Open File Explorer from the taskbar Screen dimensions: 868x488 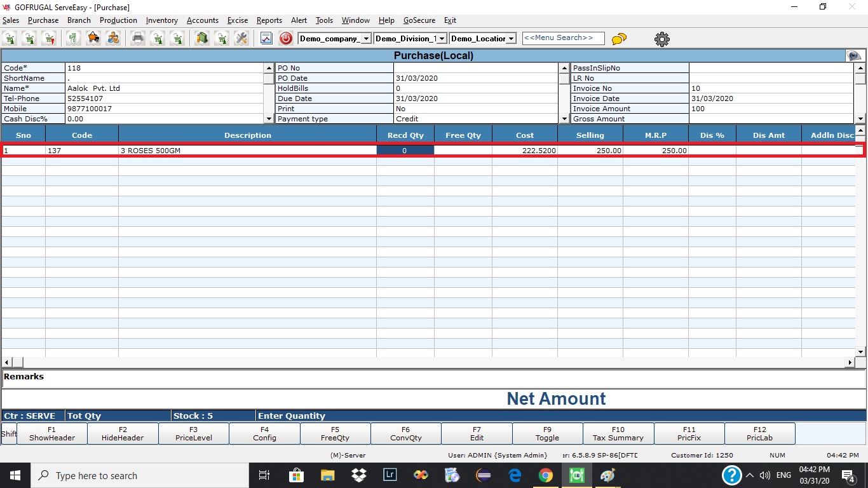click(327, 475)
